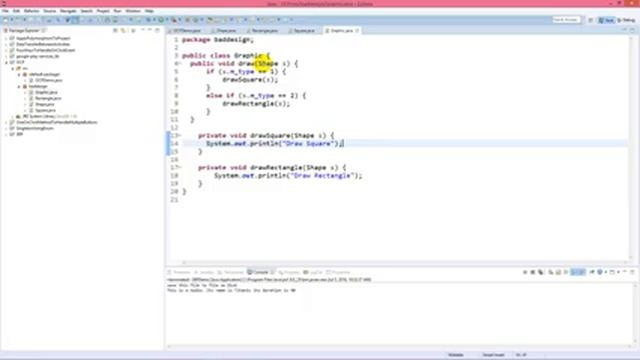640x360 pixels.
Task: Expand the JRE System Library node
Action: pyautogui.click(x=13, y=116)
